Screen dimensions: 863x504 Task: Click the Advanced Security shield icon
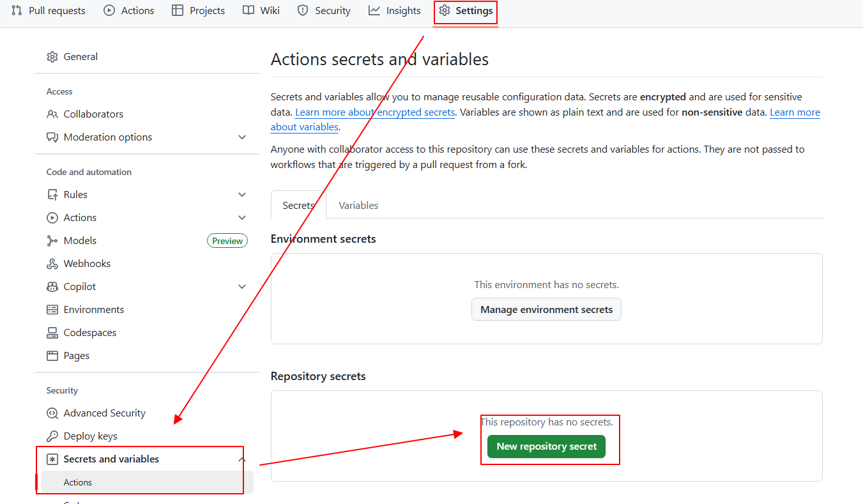point(52,413)
